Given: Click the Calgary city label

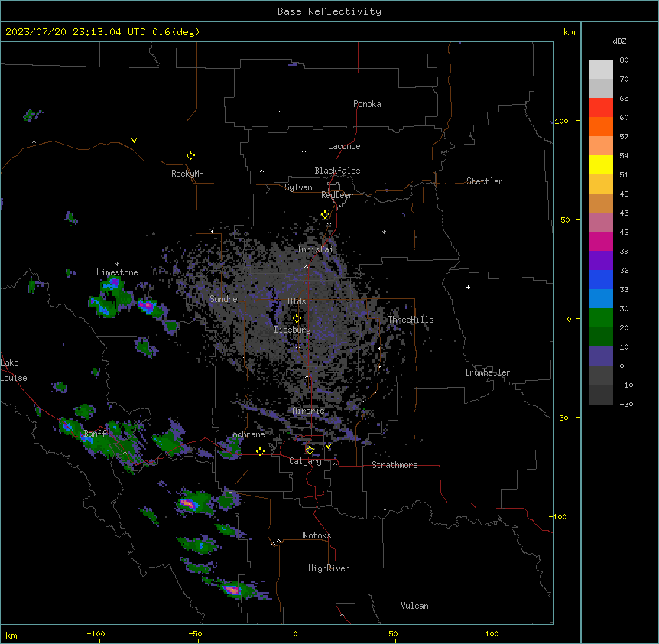Looking at the screenshot, I should (306, 461).
